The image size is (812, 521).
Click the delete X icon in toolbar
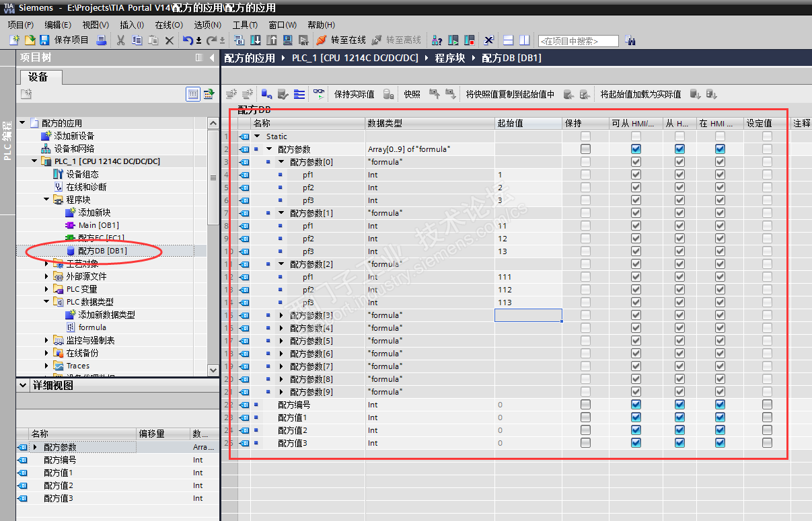coord(169,40)
